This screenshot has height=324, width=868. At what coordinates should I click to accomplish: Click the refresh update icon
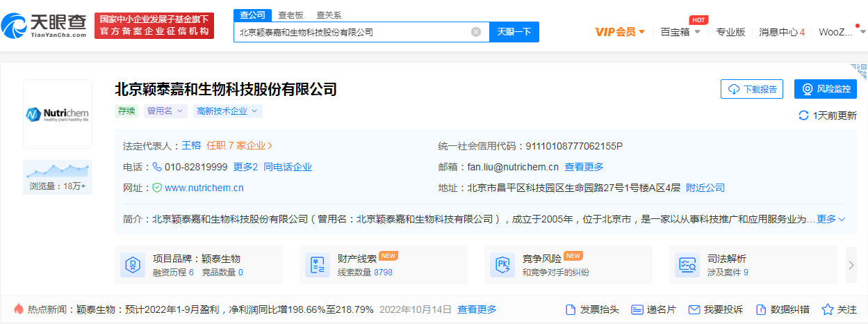[x=803, y=115]
